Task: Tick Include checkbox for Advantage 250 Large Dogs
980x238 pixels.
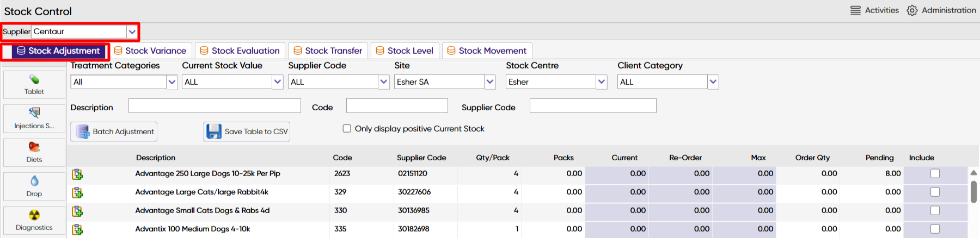Action: 935,174
